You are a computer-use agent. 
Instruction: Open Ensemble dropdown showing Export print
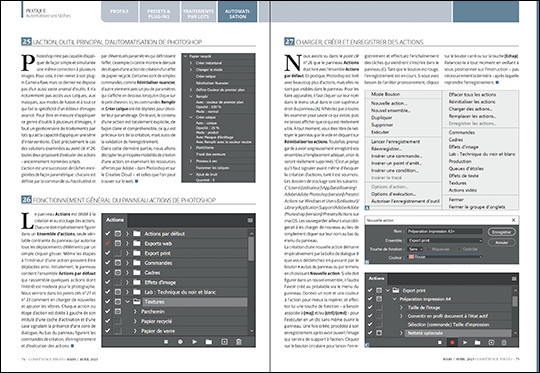445,240
